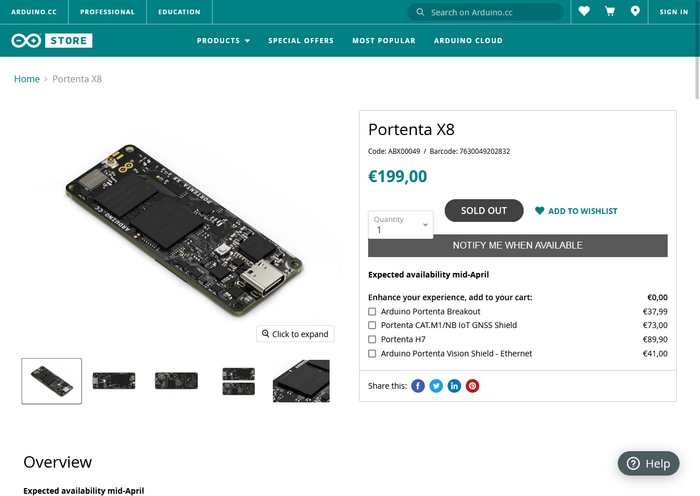The height and width of the screenshot is (496, 700).
Task: Share on Pinterest icon
Action: click(472, 386)
